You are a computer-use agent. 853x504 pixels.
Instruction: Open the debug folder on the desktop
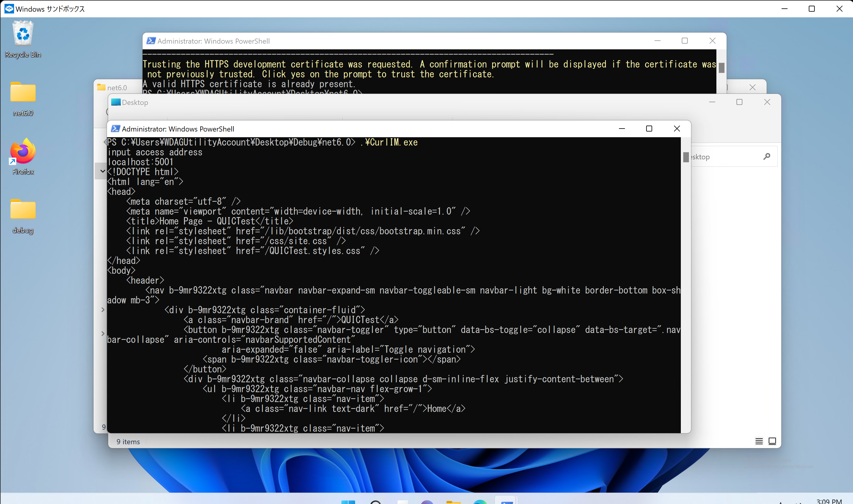coord(22,209)
